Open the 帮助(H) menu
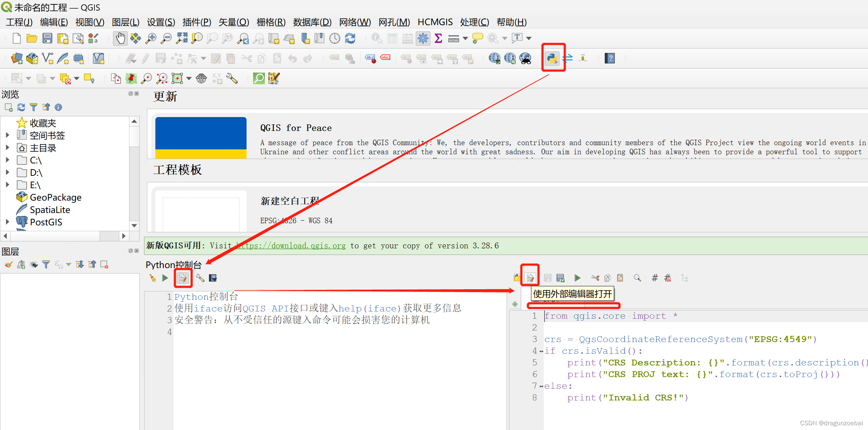 (x=512, y=22)
